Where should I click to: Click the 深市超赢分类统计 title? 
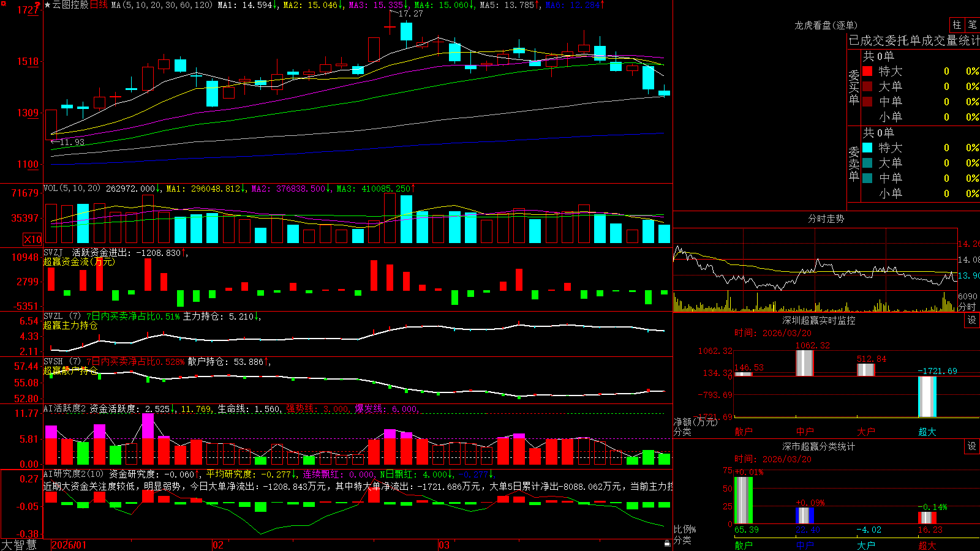point(819,446)
